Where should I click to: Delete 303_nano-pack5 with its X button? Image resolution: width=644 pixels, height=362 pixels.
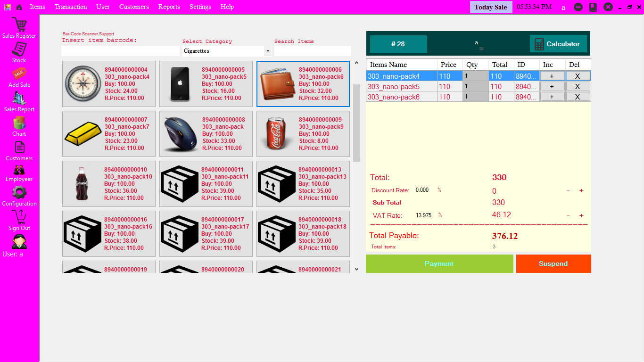(578, 86)
